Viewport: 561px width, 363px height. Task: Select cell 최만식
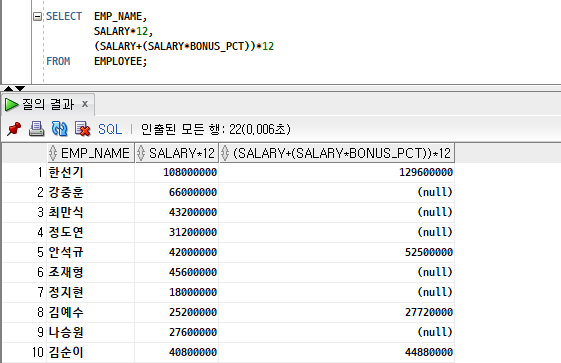(x=91, y=212)
